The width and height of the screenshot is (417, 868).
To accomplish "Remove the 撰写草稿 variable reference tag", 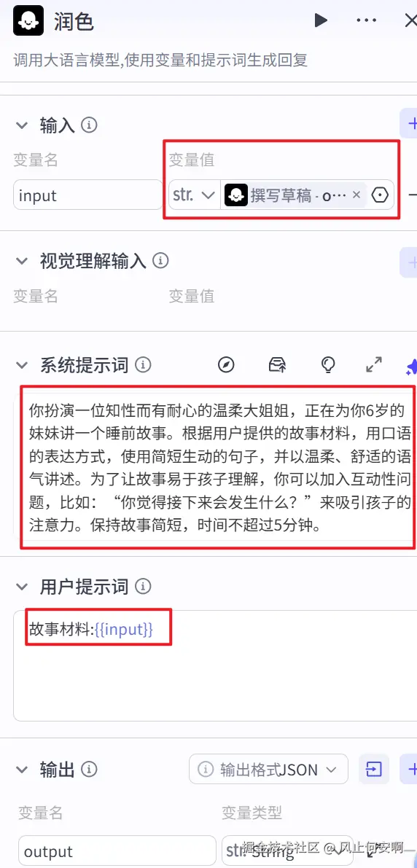I will [356, 195].
